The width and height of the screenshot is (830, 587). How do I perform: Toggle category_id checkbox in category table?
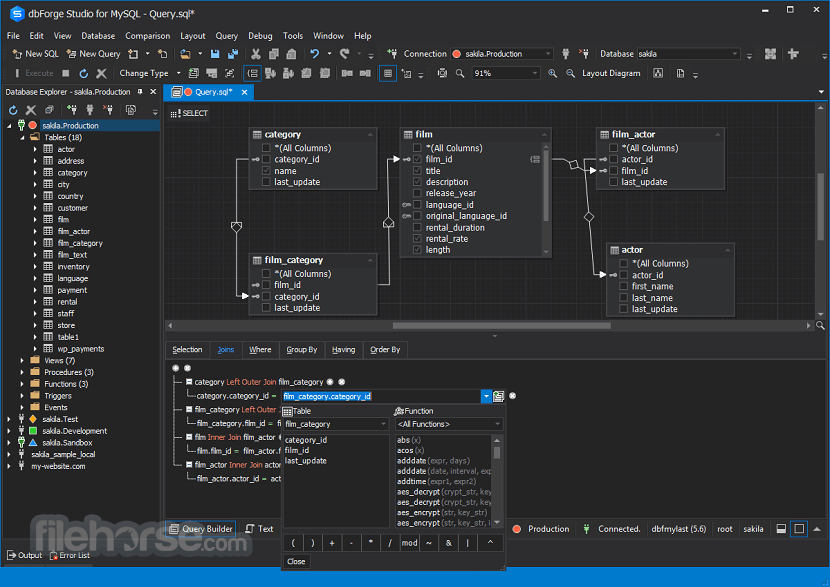(266, 159)
